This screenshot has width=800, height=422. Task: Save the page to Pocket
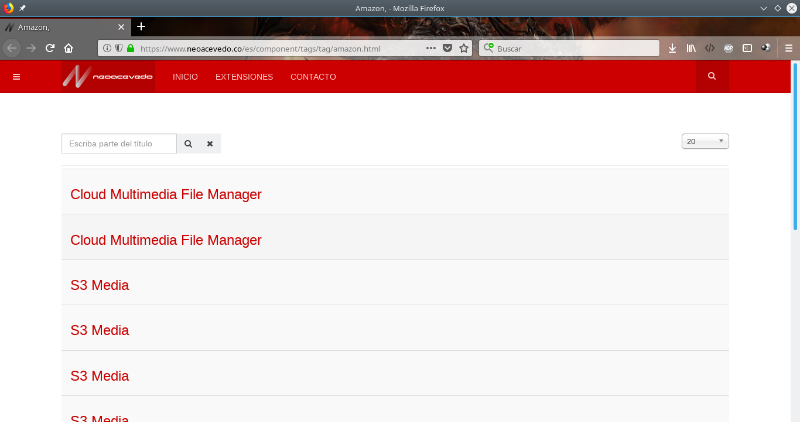447,48
